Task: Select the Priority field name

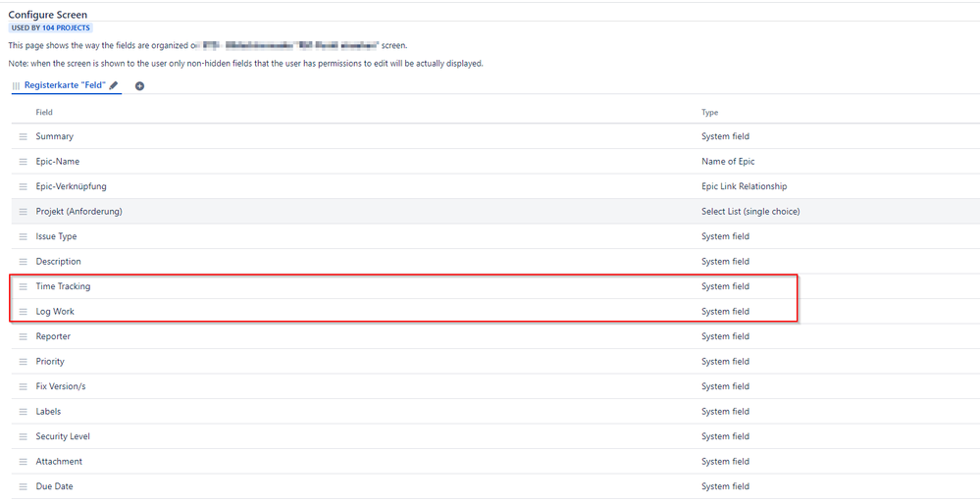Action: (50, 361)
